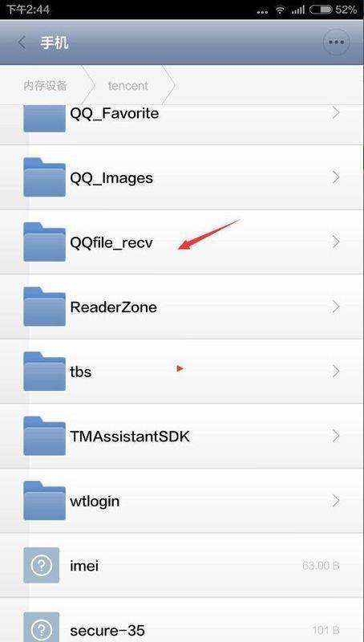The image size is (364, 642).
Task: Open the QQfile_recv folder icon
Action: 44,242
